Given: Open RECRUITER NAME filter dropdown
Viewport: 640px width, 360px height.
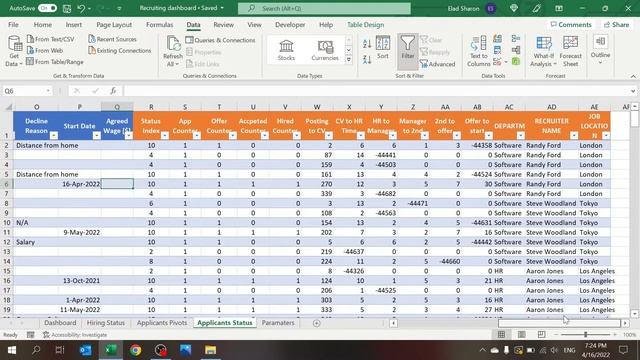Looking at the screenshot, I should tap(574, 136).
